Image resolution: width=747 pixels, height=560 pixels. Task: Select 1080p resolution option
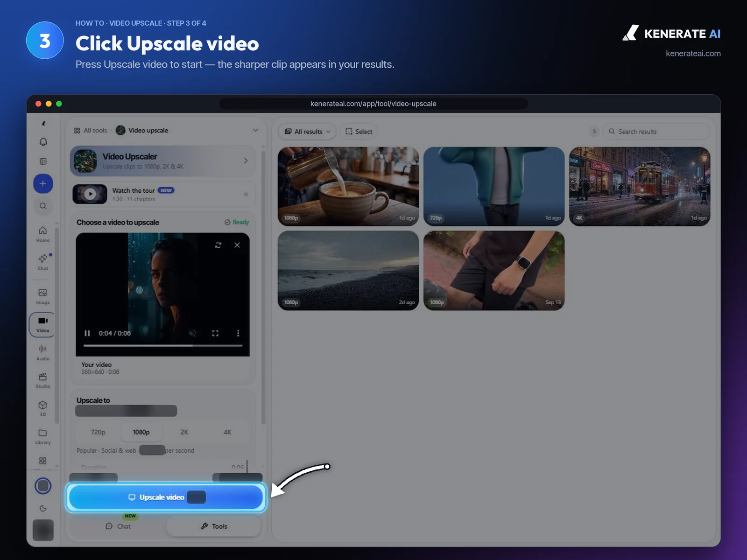pos(141,432)
